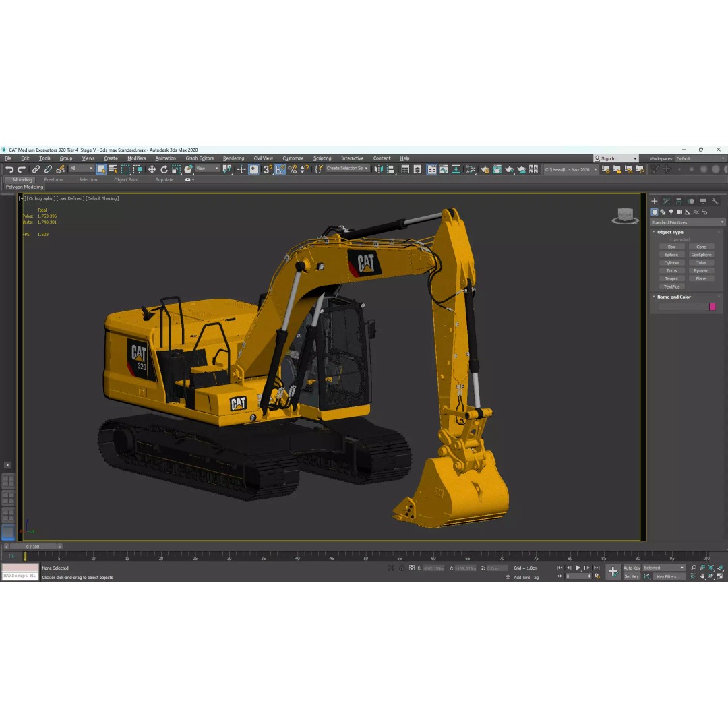This screenshot has height=728, width=728.
Task: Open Create Selection Set dropdown
Action: (347, 169)
